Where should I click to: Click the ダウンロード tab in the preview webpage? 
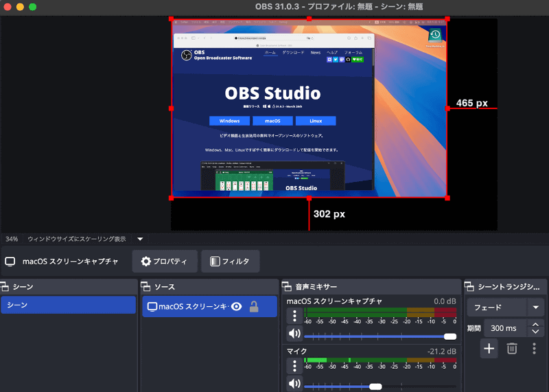pyautogui.click(x=293, y=53)
